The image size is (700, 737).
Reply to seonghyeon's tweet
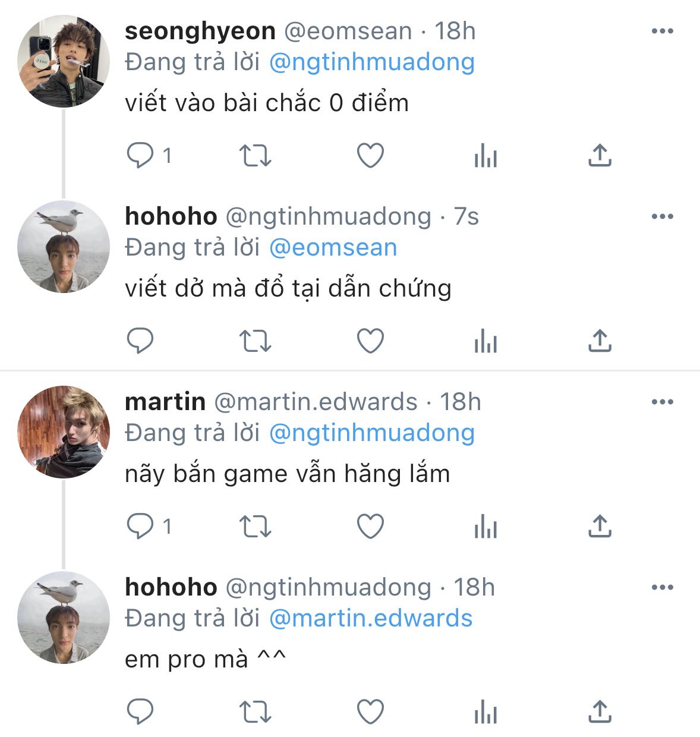141,156
